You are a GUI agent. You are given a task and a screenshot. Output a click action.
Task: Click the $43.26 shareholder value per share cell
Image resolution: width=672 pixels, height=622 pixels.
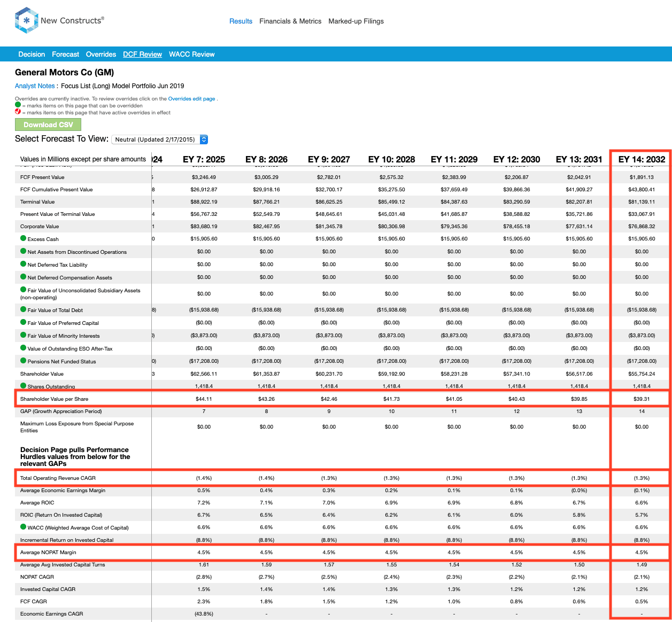pyautogui.click(x=266, y=399)
